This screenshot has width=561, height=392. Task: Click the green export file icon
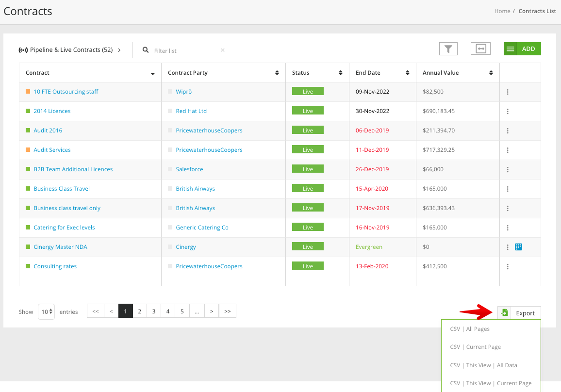pos(505,313)
